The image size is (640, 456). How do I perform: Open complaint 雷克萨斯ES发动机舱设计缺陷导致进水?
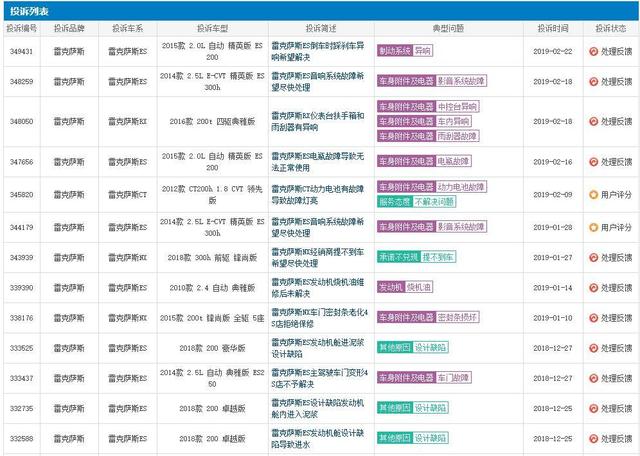point(318,438)
